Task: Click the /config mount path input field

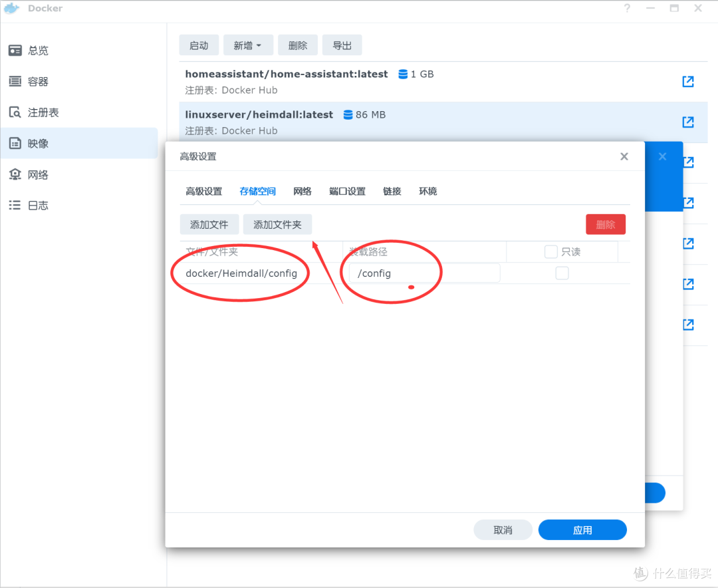Action: (423, 273)
